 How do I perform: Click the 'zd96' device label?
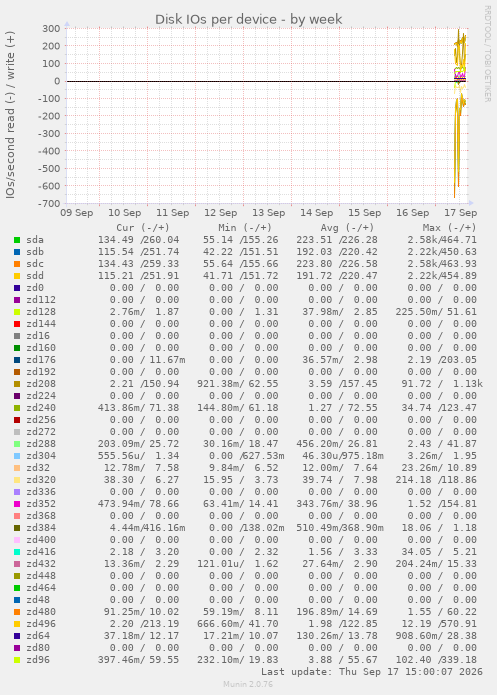point(38,660)
